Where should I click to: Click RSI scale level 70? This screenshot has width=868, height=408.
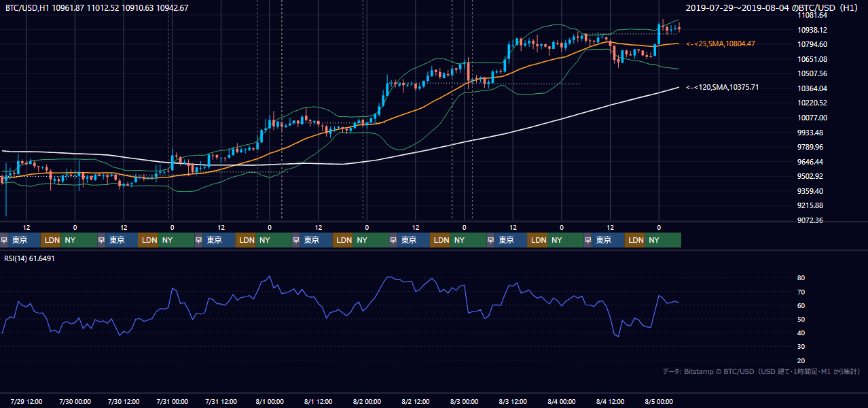coord(801,292)
